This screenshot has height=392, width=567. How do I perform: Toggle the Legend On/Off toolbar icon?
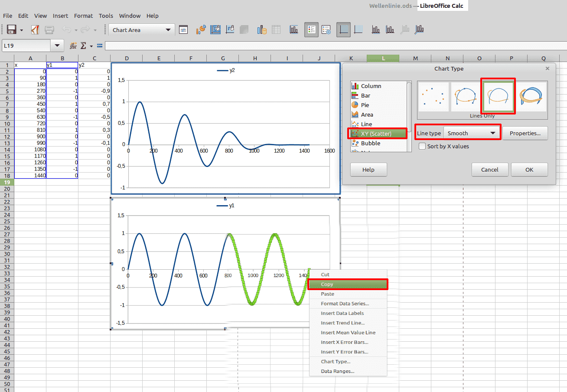coord(311,30)
